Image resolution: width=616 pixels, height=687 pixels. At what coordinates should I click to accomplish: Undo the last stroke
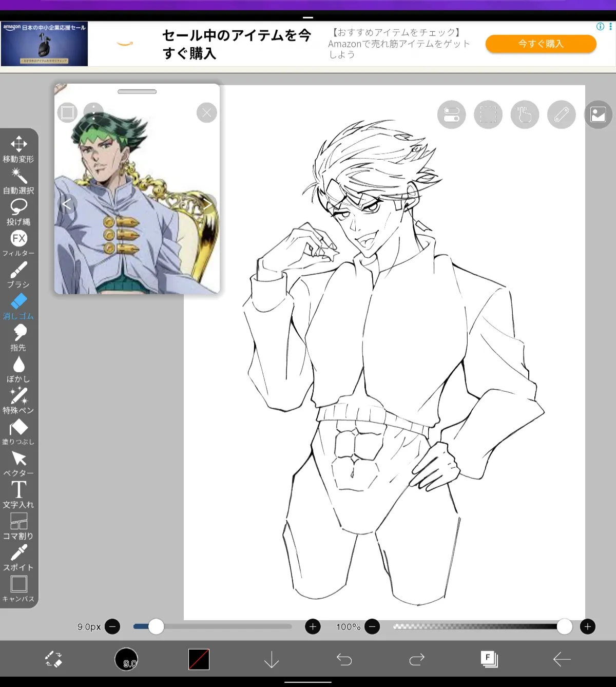344,659
